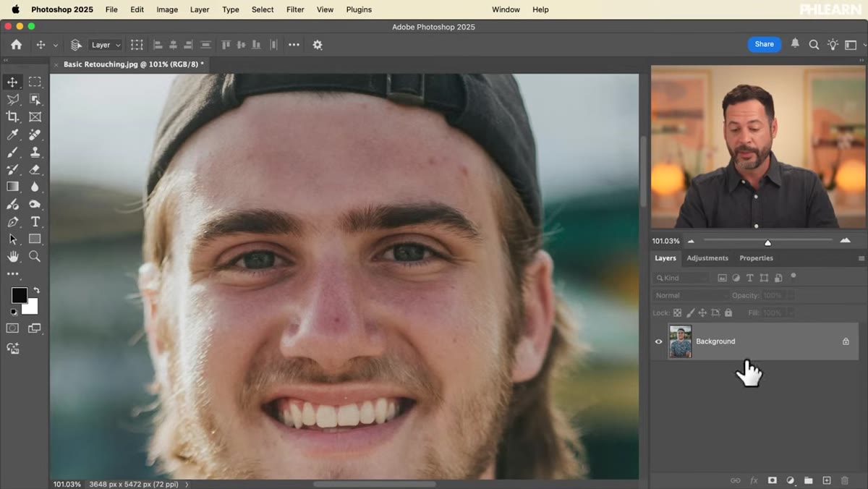Select the Clone Stamp tool

tap(35, 152)
